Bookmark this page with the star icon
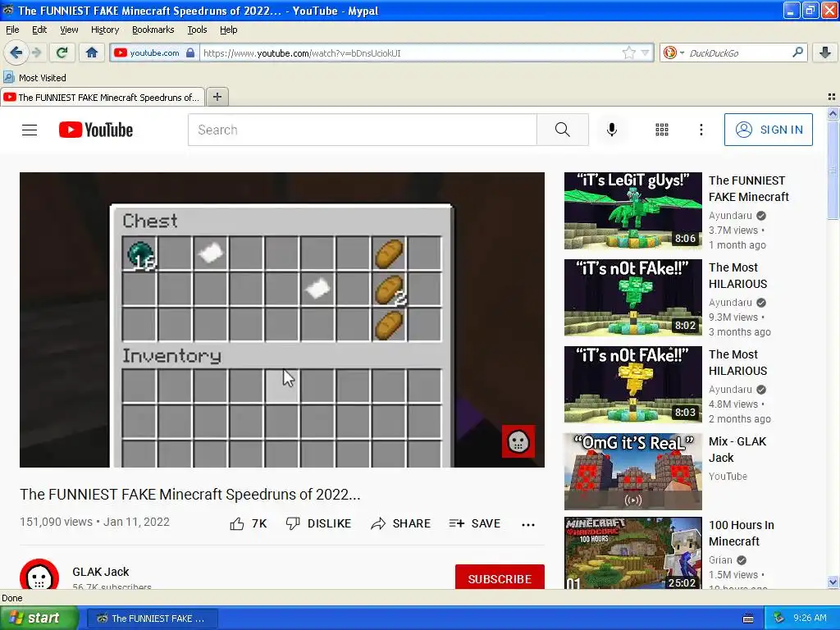This screenshot has width=840, height=630. click(628, 52)
